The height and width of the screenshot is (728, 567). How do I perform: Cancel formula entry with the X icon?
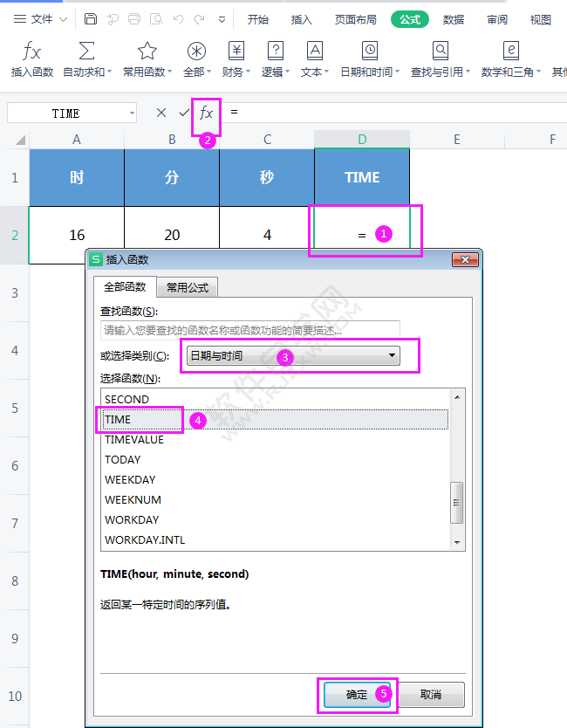[161, 113]
